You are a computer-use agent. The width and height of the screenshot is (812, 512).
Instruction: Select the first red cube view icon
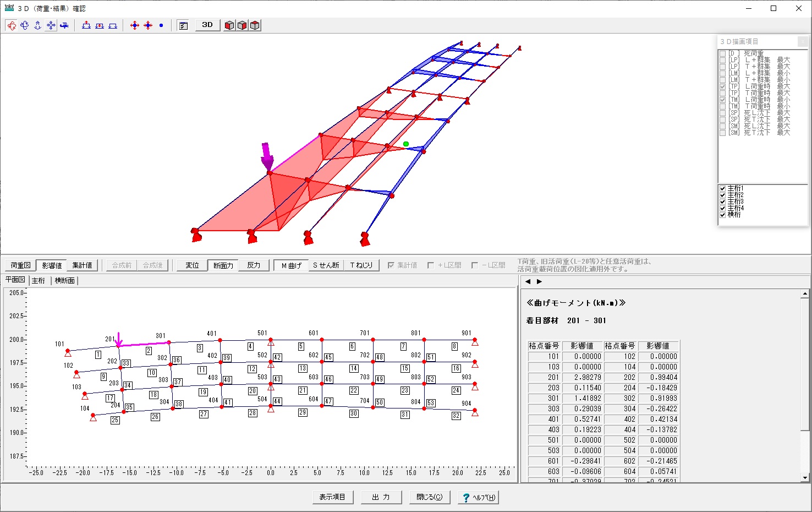click(x=229, y=25)
